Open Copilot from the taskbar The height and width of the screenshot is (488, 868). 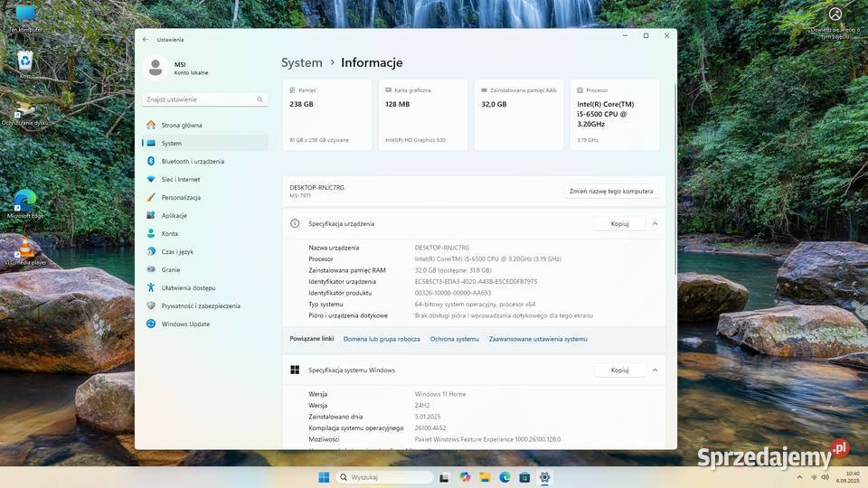[x=465, y=477]
